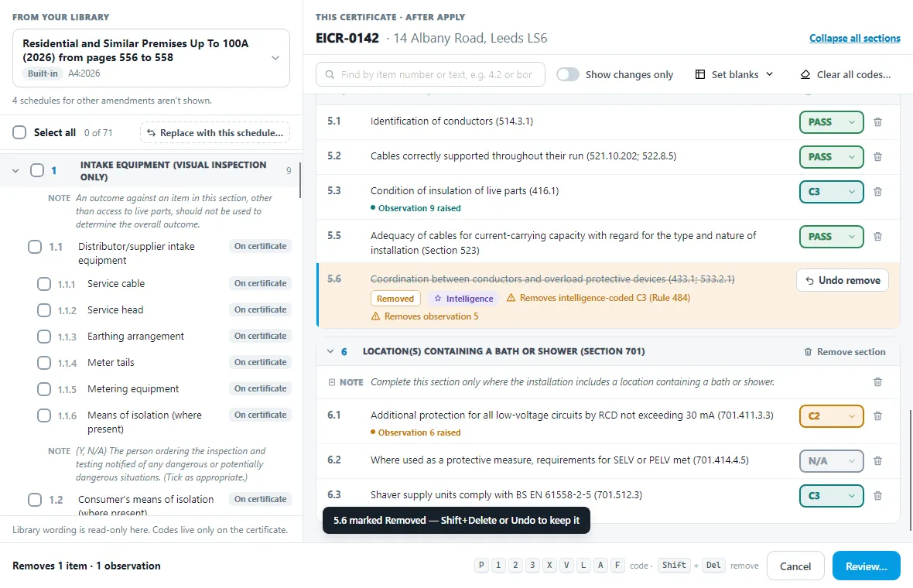Remove item 5.2 cables correctly supported
The image size is (913, 588).
click(877, 157)
